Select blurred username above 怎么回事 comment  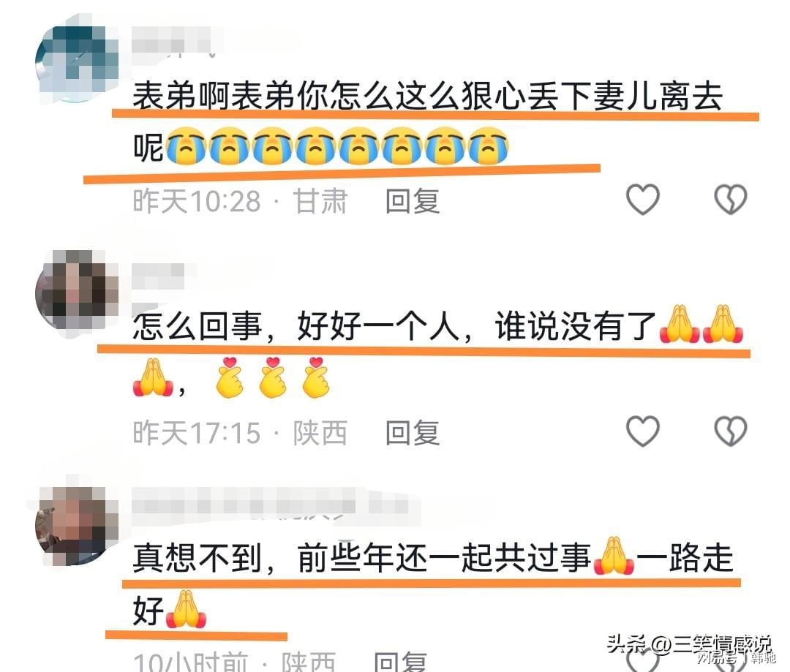click(158, 276)
